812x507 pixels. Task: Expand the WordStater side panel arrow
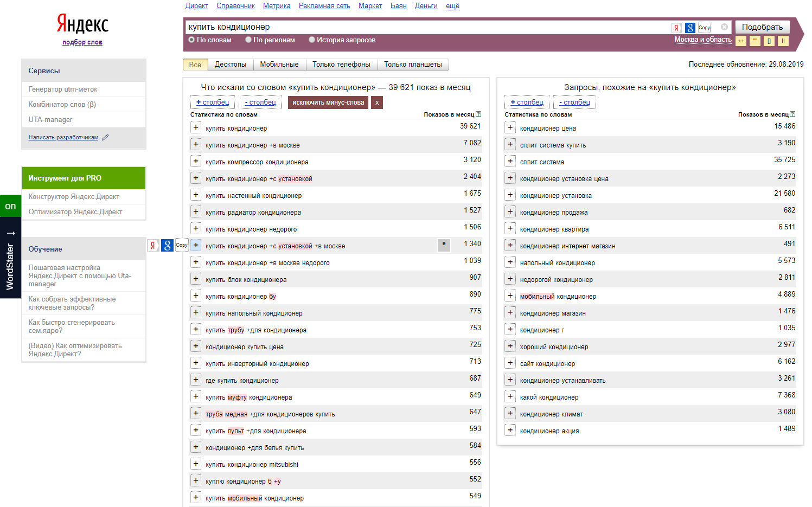[x=10, y=233]
